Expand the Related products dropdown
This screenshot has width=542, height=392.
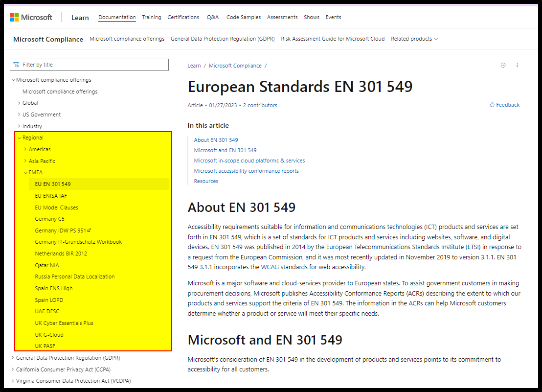(x=414, y=39)
